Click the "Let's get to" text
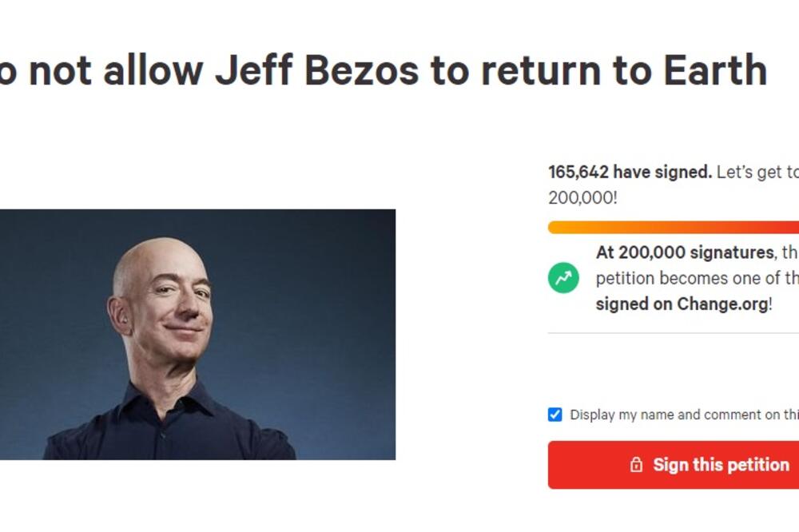The width and height of the screenshot is (799, 532). 757,173
